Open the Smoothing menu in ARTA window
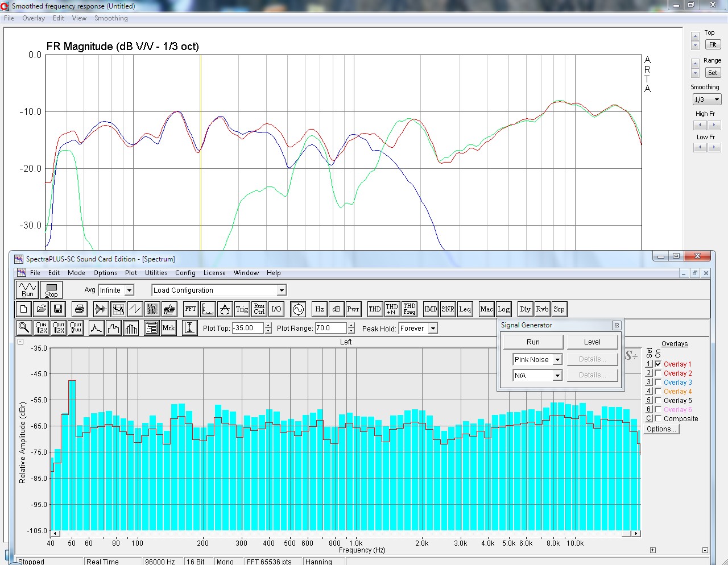This screenshot has height=565, width=728. [111, 18]
